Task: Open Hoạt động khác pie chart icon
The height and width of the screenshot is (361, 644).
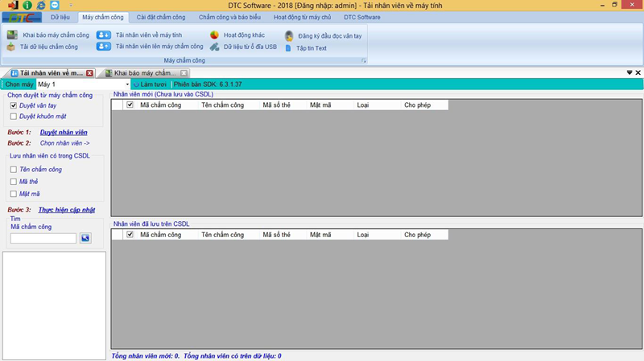Action: [x=215, y=35]
